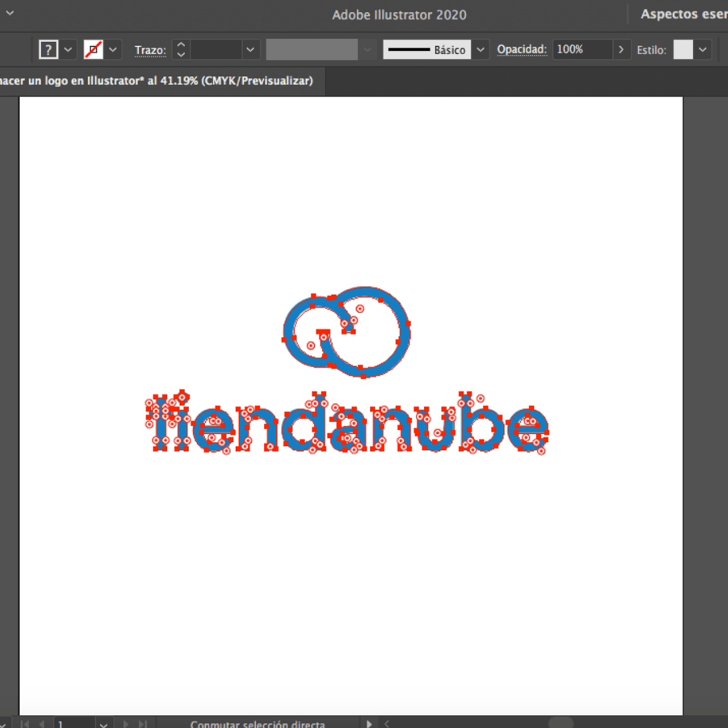Click the Estilo graphic style swatch
Screen dimensions: 728x728
click(683, 50)
